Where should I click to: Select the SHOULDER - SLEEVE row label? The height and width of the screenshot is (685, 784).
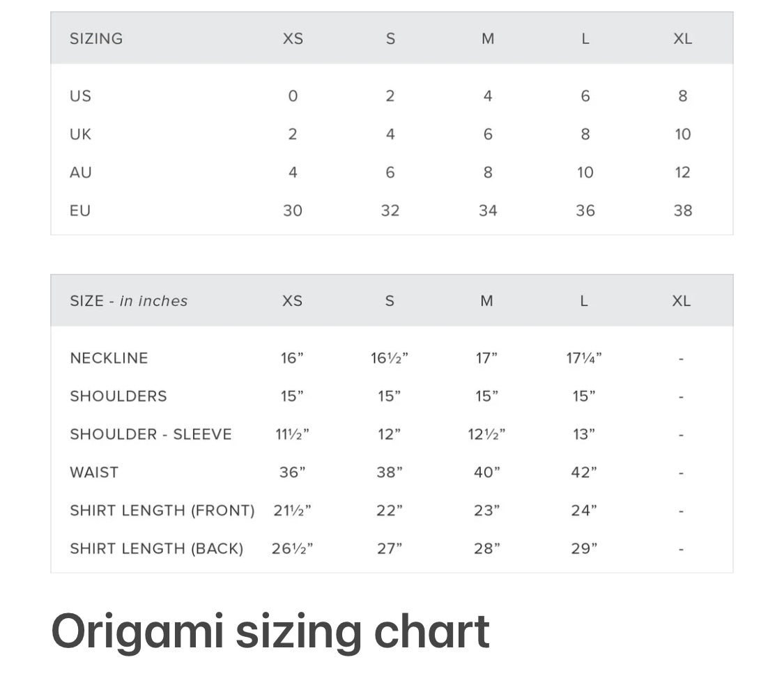(151, 435)
